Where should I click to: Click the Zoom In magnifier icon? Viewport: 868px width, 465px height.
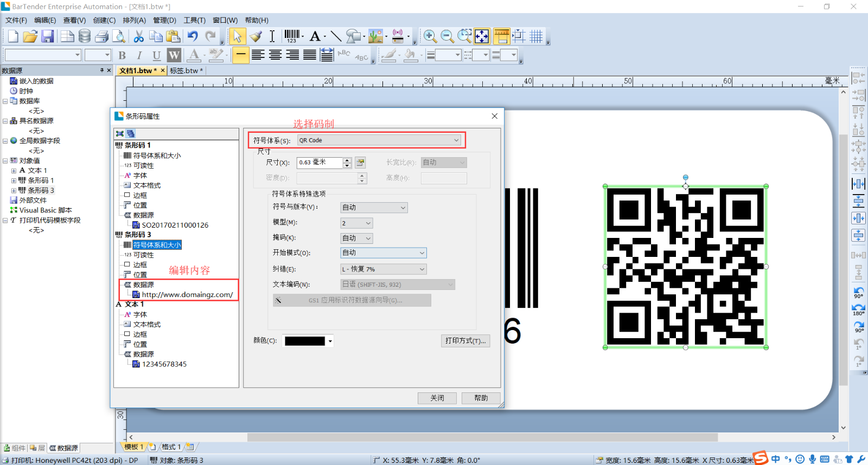(430, 36)
